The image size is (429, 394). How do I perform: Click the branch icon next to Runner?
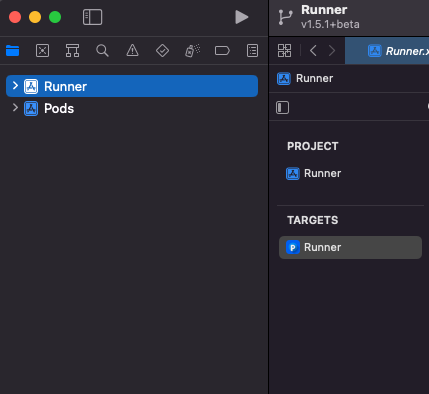(x=285, y=17)
